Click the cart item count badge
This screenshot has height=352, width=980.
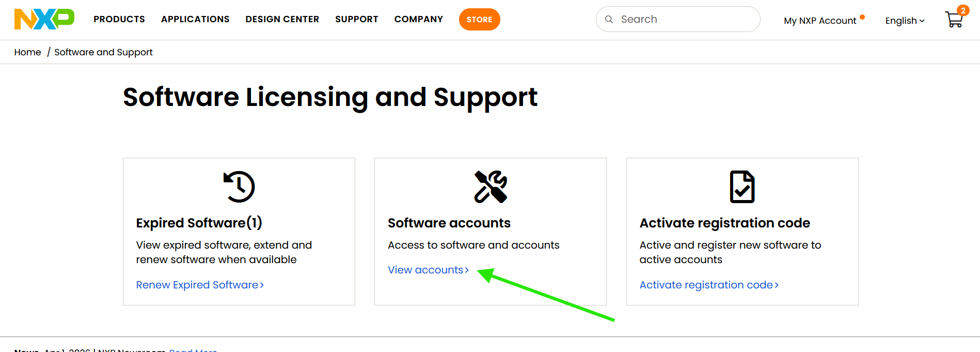point(963,10)
